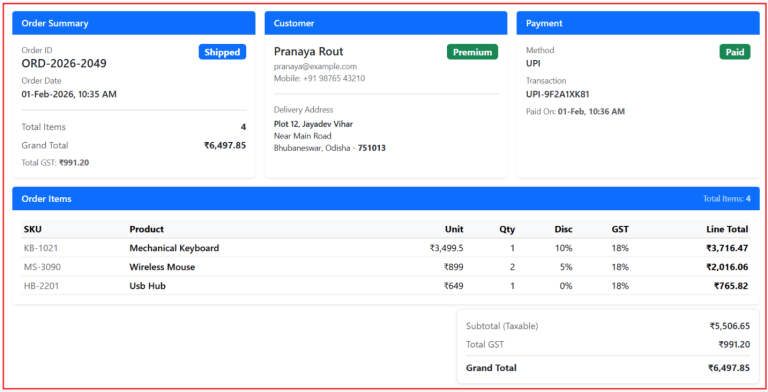Click the 10% discount cell
This screenshot has width=768, height=392.
pos(563,248)
